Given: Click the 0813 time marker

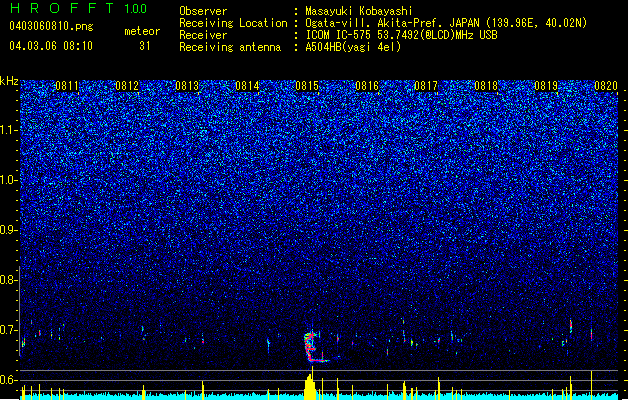Looking at the screenshot, I should tap(187, 86).
